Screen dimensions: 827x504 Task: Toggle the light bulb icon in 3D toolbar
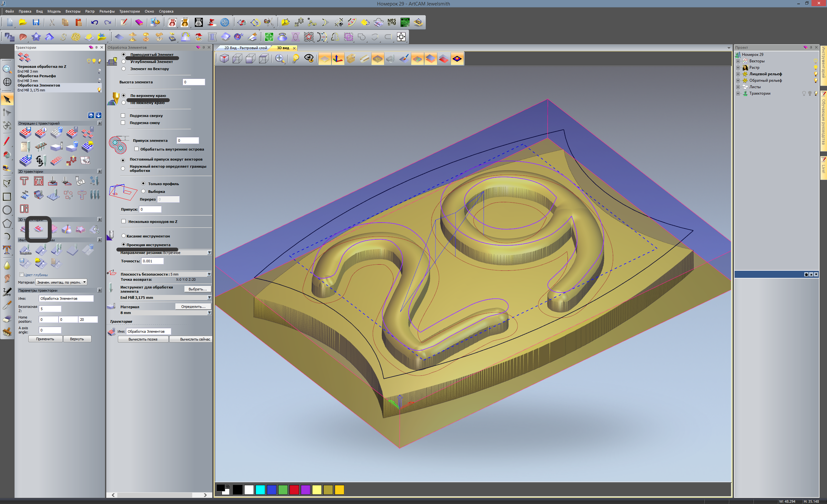295,59
